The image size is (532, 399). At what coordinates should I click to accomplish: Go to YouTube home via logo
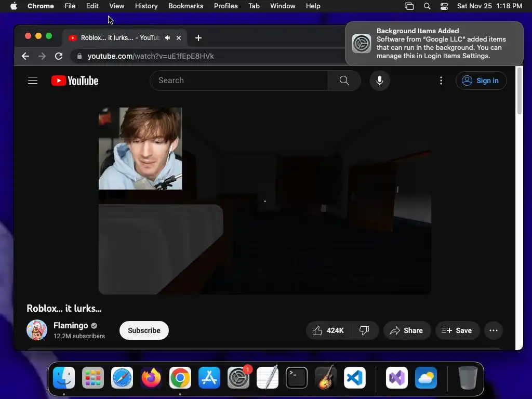pos(75,81)
